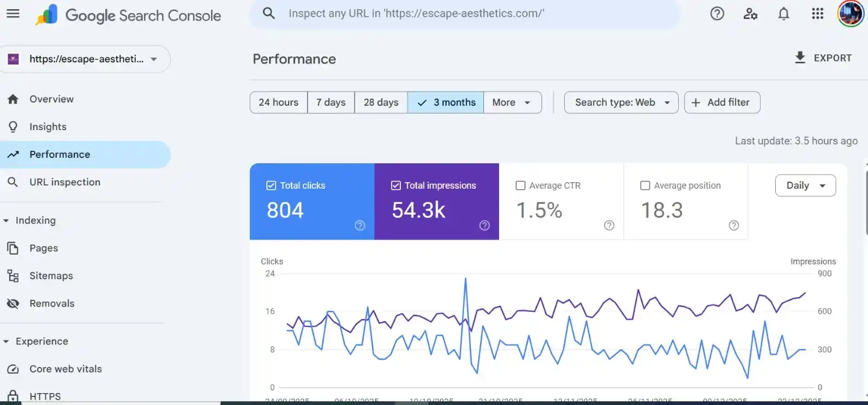Open the property selector dropdown

(x=85, y=59)
